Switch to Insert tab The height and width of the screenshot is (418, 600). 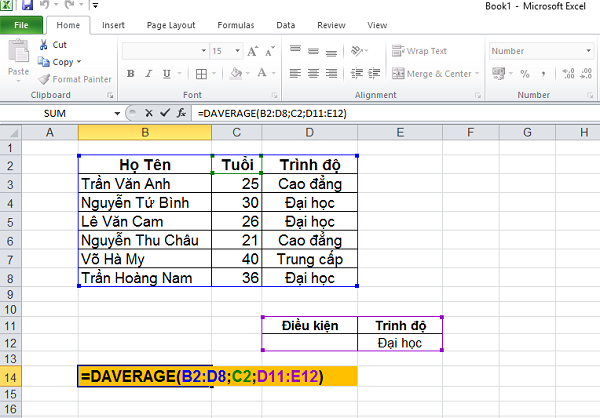click(113, 25)
